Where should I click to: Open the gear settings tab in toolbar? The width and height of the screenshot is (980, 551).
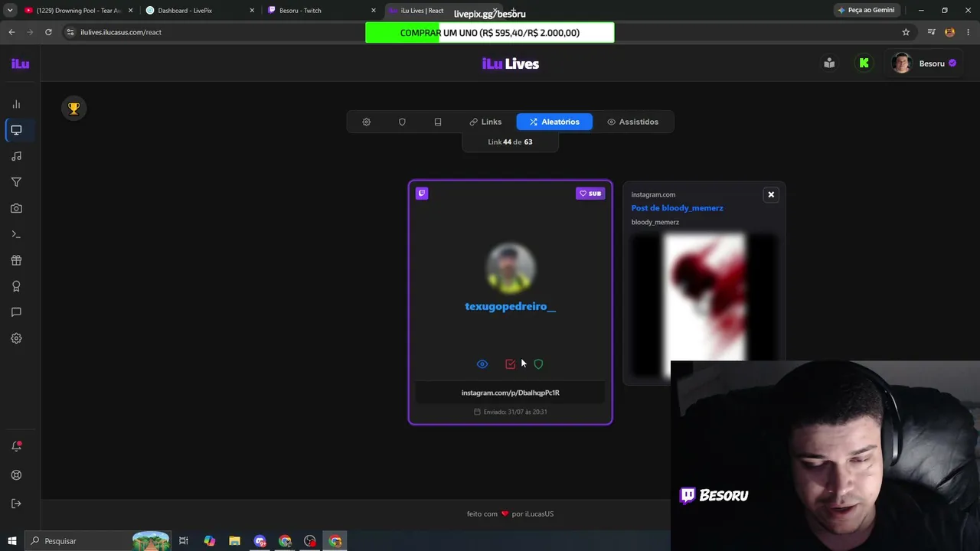(367, 122)
